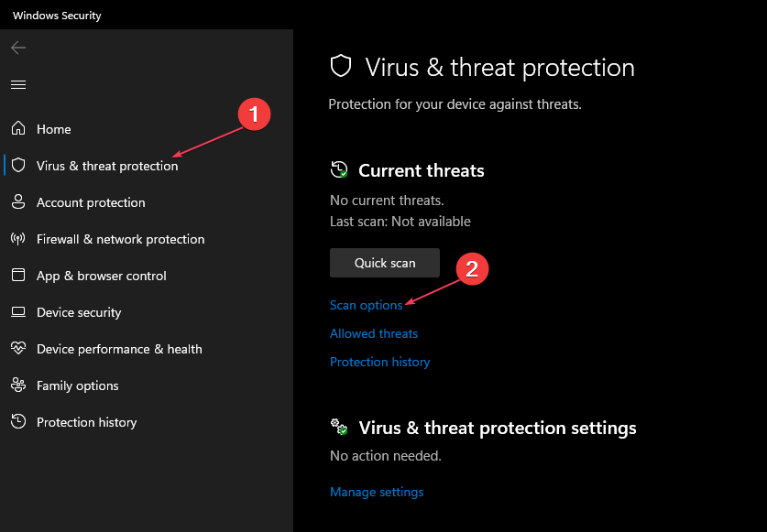Image resolution: width=767 pixels, height=532 pixels.
Task: Go back using the back arrow
Action: tap(18, 48)
